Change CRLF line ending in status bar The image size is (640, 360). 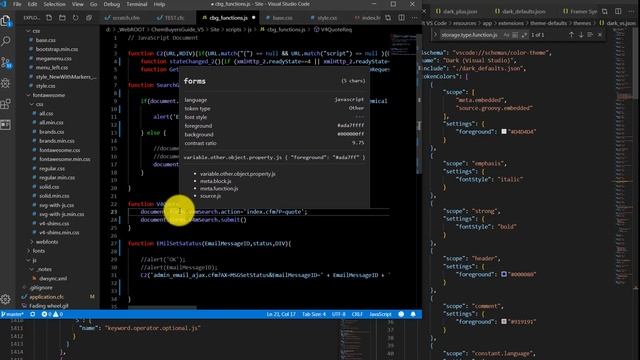(x=357, y=314)
